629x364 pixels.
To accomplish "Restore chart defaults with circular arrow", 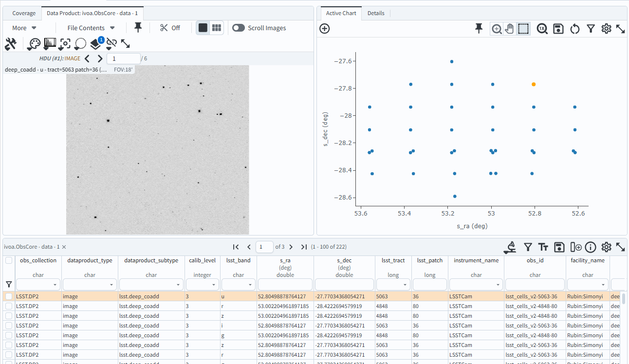I will [x=575, y=29].
